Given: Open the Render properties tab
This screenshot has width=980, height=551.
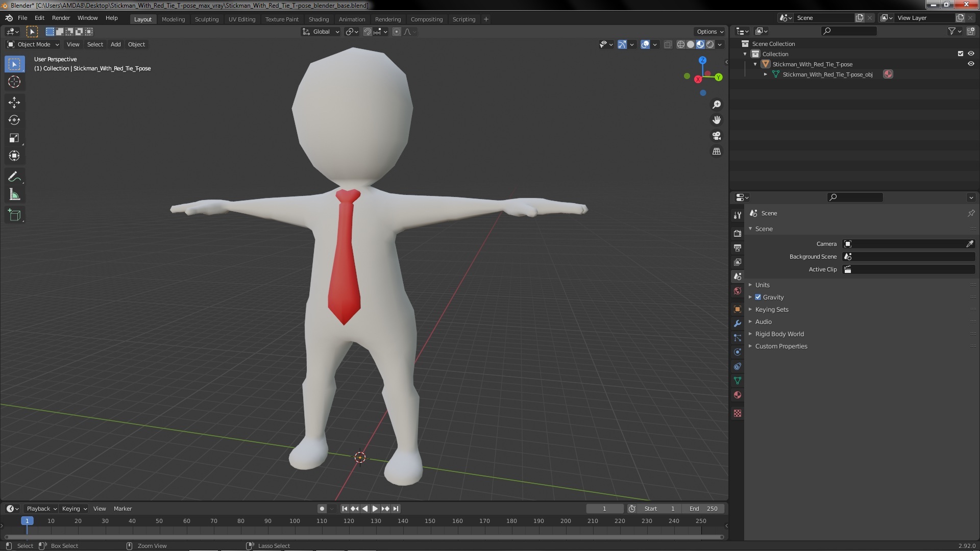Looking at the screenshot, I should (x=737, y=233).
